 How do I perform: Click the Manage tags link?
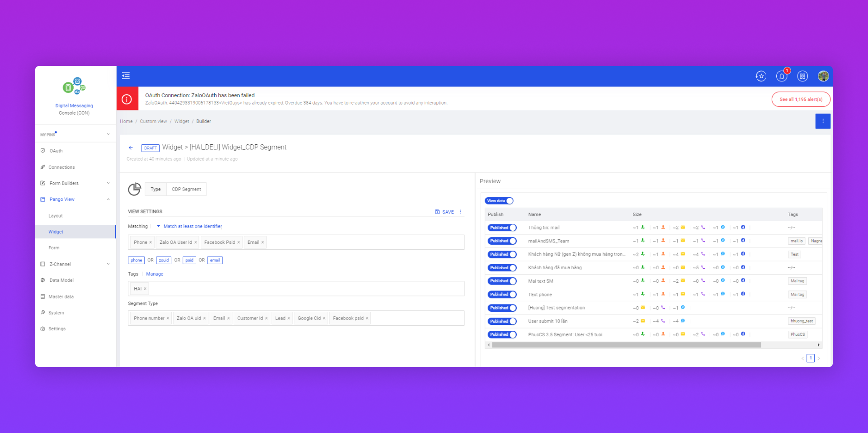pyautogui.click(x=155, y=274)
